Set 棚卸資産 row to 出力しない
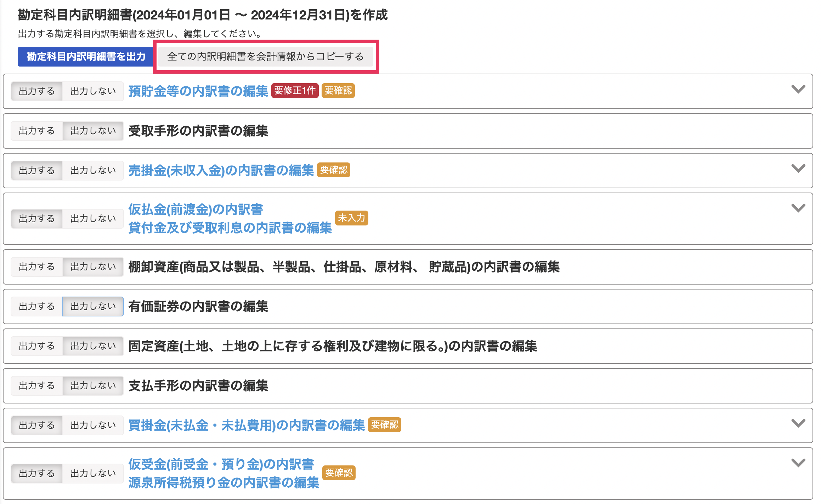The width and height of the screenshot is (821, 504). point(93,267)
